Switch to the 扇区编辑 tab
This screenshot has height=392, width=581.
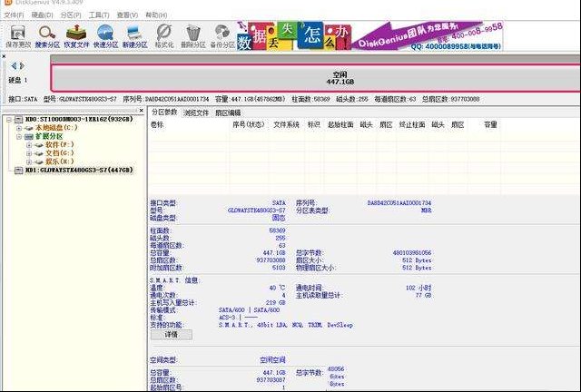pos(228,113)
